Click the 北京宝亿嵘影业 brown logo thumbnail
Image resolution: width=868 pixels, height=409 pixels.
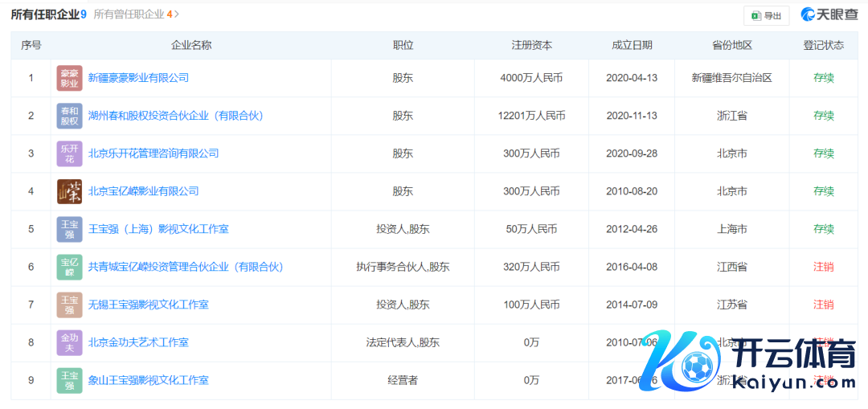click(x=69, y=191)
